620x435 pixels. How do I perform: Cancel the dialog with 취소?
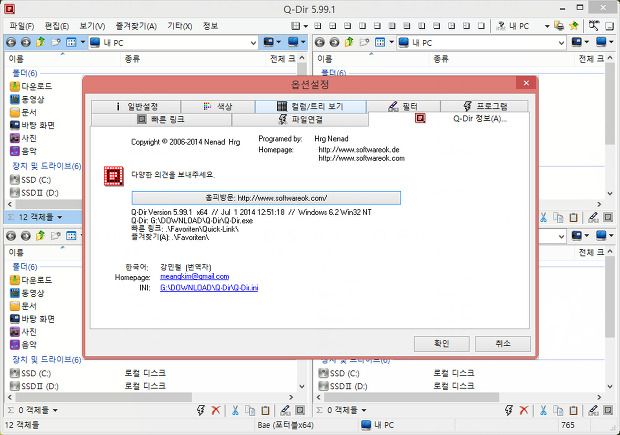(503, 343)
